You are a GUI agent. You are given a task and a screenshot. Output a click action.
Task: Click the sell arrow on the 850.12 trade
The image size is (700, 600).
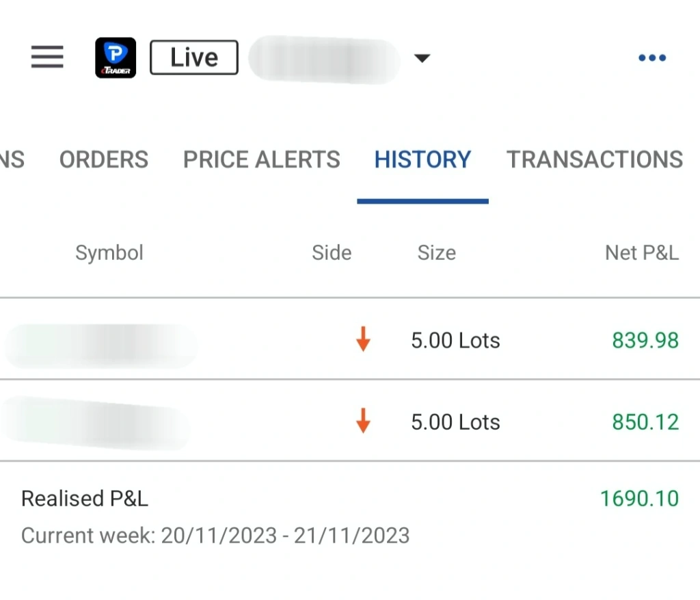(363, 421)
